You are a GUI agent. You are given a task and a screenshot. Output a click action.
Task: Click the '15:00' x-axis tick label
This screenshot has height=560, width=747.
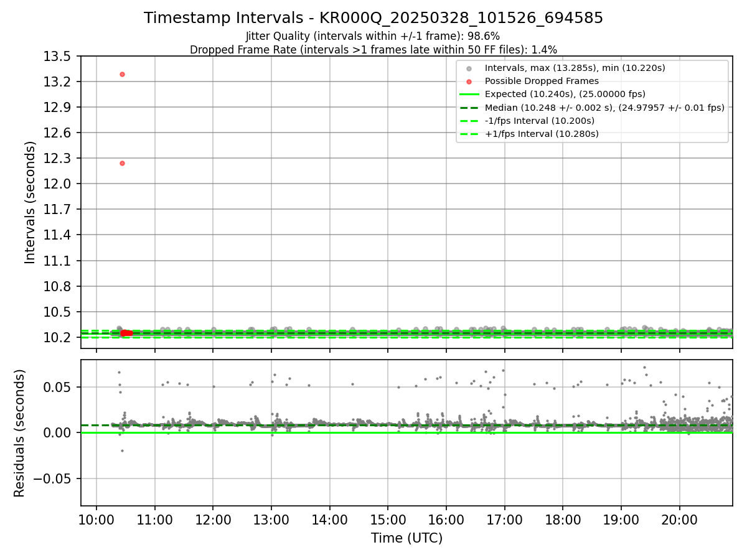click(x=388, y=519)
